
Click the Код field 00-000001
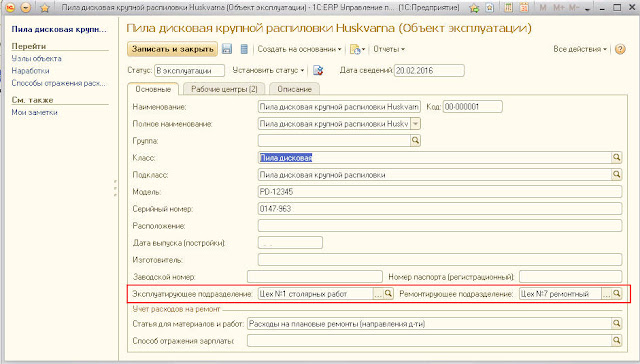click(473, 107)
